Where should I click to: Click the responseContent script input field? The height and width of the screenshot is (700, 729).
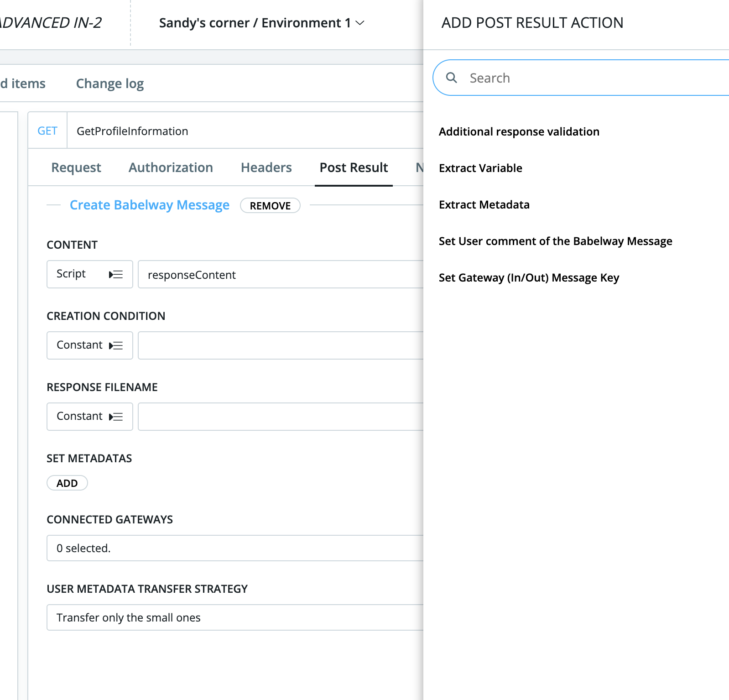coord(280,274)
